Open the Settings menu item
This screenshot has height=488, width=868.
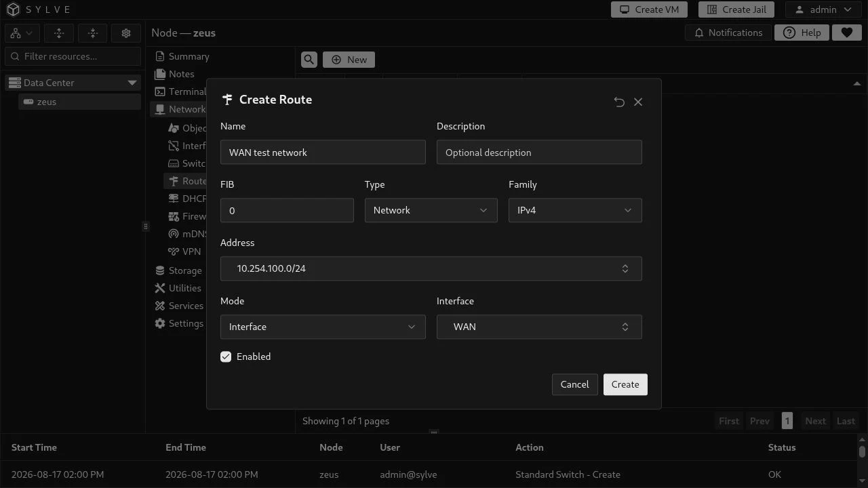(179, 323)
